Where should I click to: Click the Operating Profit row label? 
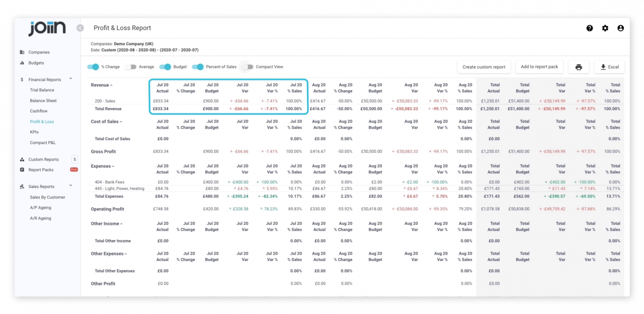click(x=107, y=209)
